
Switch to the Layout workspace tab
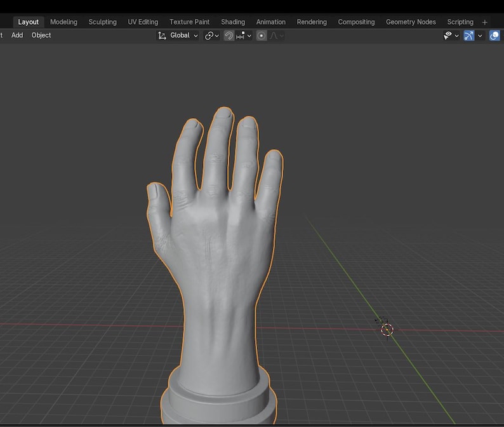29,22
